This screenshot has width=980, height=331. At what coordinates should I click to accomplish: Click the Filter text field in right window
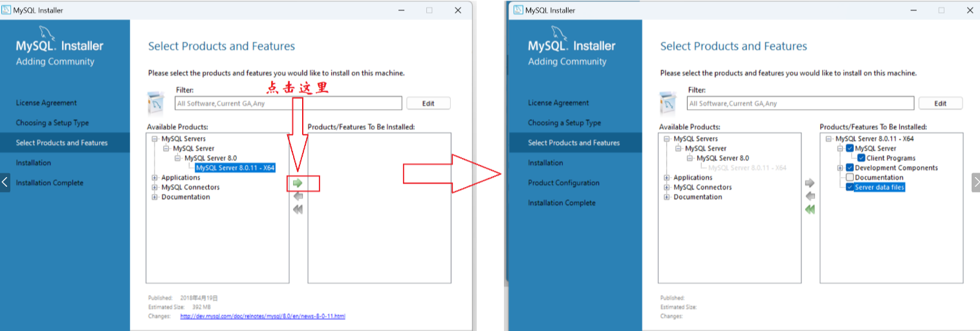click(801, 103)
